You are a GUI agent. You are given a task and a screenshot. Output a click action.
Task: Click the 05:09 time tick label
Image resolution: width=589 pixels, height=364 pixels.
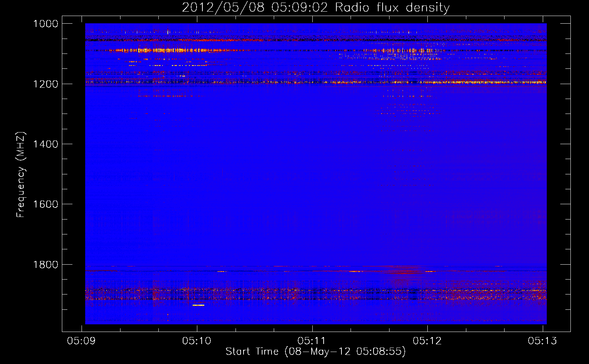(x=82, y=341)
